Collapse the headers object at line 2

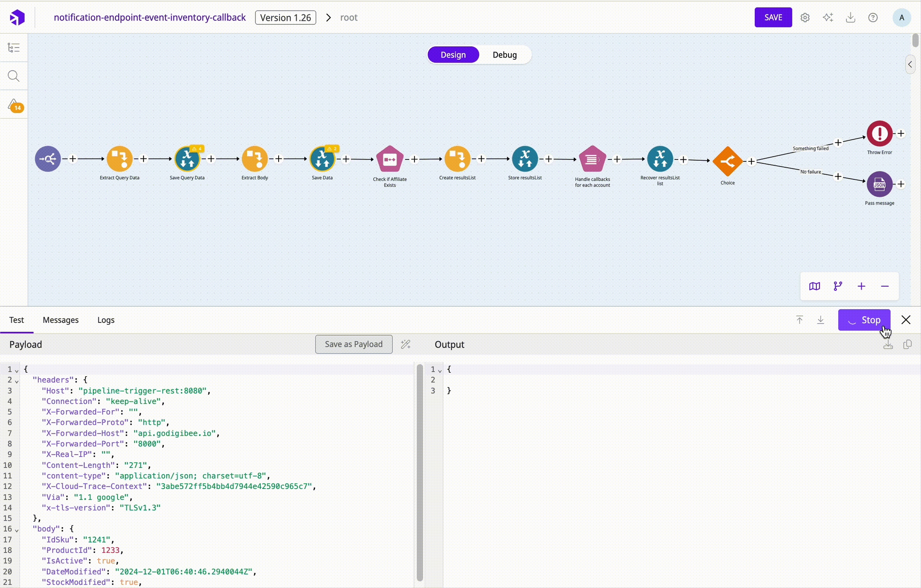point(17,381)
